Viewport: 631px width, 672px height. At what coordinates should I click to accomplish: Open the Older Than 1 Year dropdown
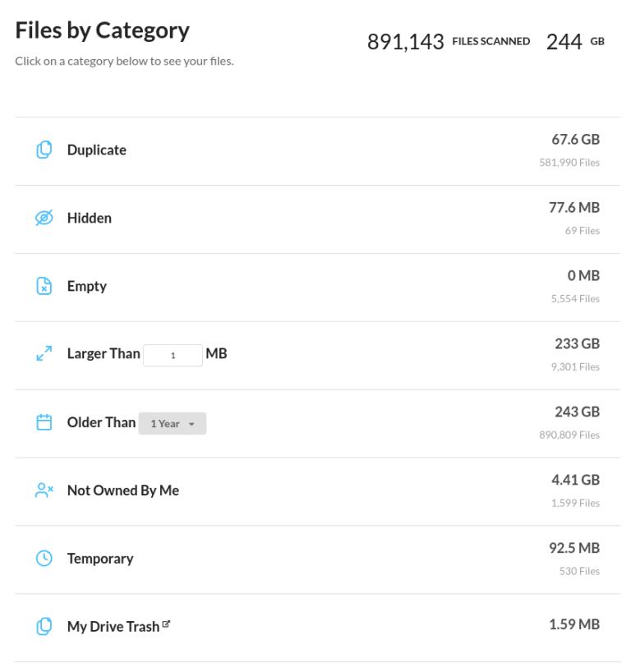click(172, 423)
